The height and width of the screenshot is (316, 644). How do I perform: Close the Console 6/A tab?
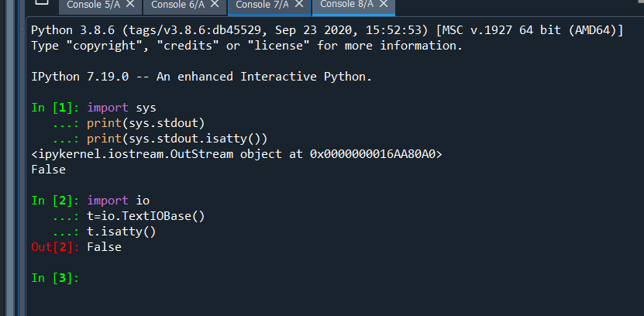click(215, 4)
